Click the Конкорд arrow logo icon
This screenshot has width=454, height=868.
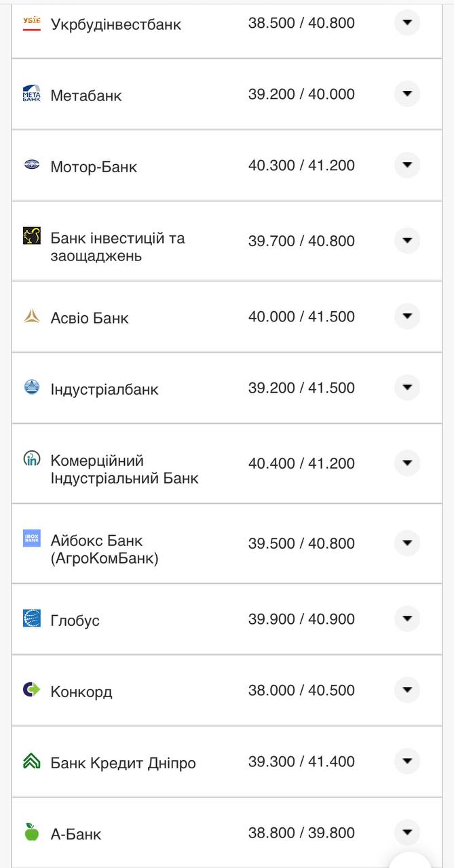[32, 690]
